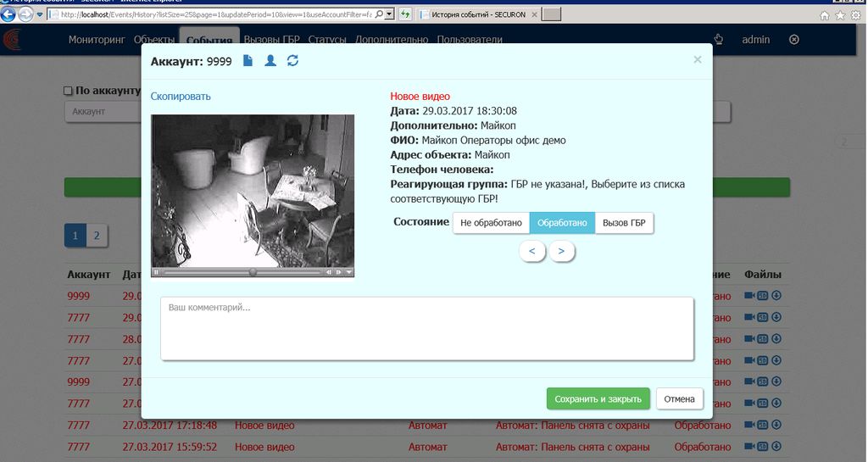Pause the video in the player

156,272
